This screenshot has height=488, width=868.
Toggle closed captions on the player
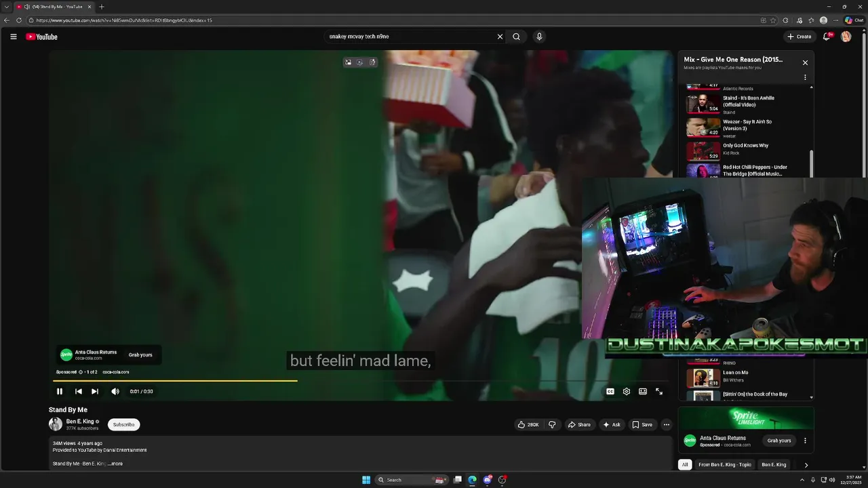[x=610, y=391]
